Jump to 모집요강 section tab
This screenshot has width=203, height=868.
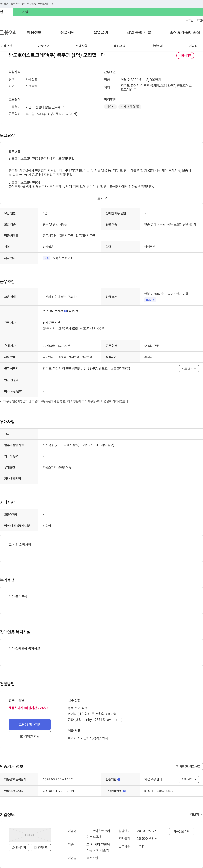(x=6, y=46)
